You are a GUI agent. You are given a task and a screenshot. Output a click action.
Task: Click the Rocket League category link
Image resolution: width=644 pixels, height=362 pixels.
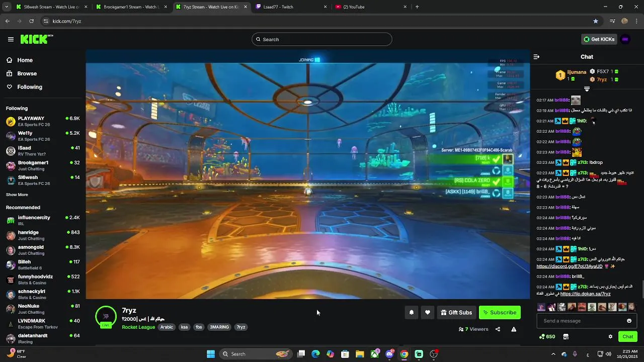point(138,327)
